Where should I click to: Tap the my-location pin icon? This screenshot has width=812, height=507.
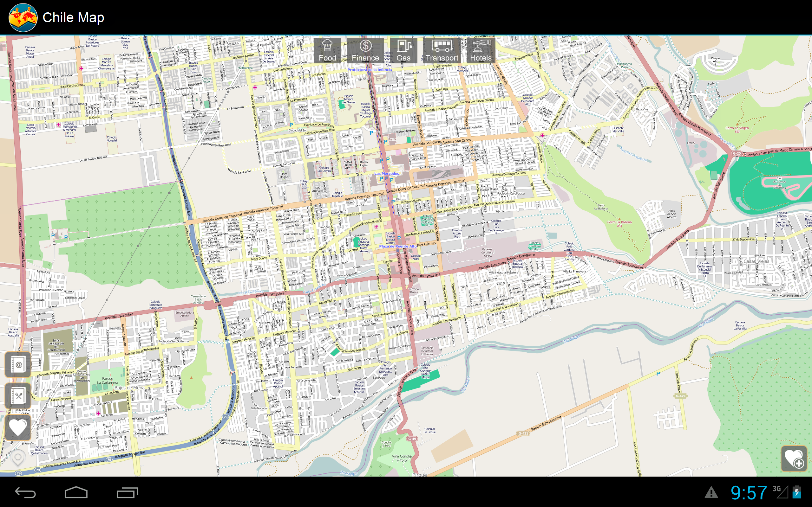18,457
